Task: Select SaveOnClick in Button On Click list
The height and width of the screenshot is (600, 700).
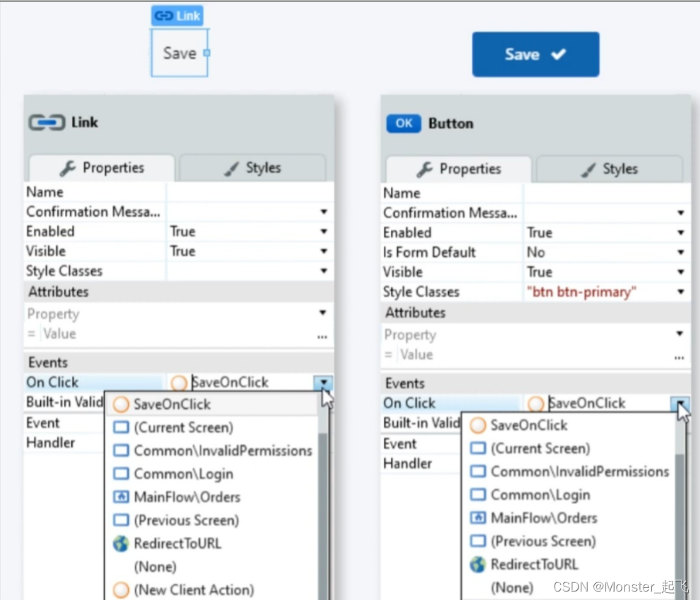Action: coord(569,425)
